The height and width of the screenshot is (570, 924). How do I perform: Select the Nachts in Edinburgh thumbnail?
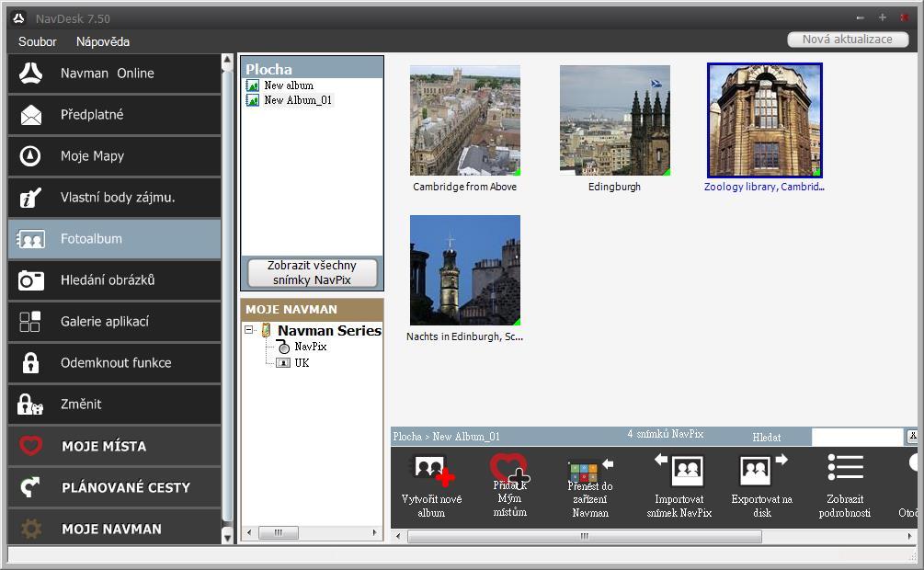(465, 270)
